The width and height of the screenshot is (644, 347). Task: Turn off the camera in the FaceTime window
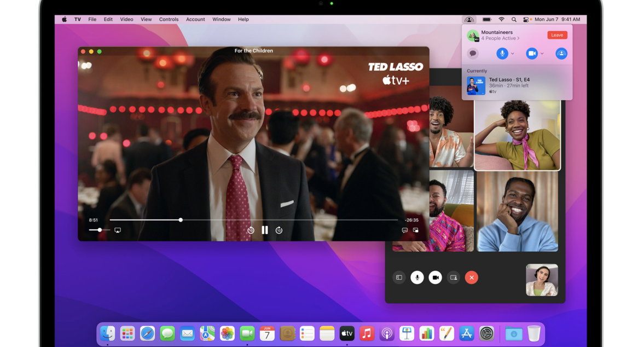click(435, 277)
